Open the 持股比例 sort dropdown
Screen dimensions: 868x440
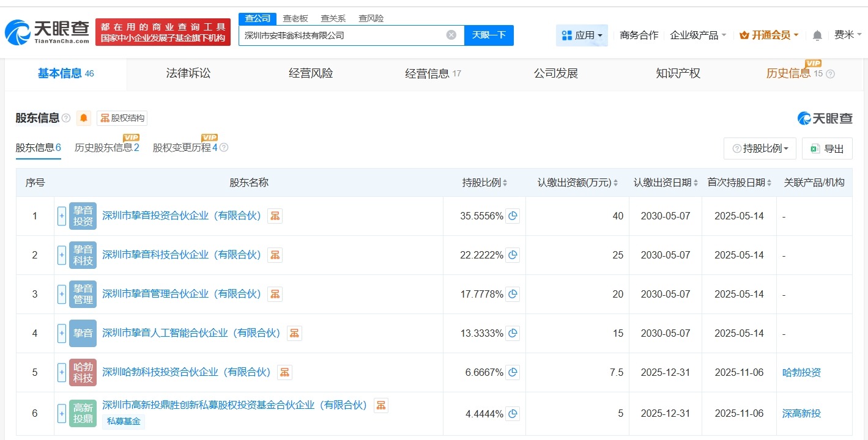pos(760,148)
